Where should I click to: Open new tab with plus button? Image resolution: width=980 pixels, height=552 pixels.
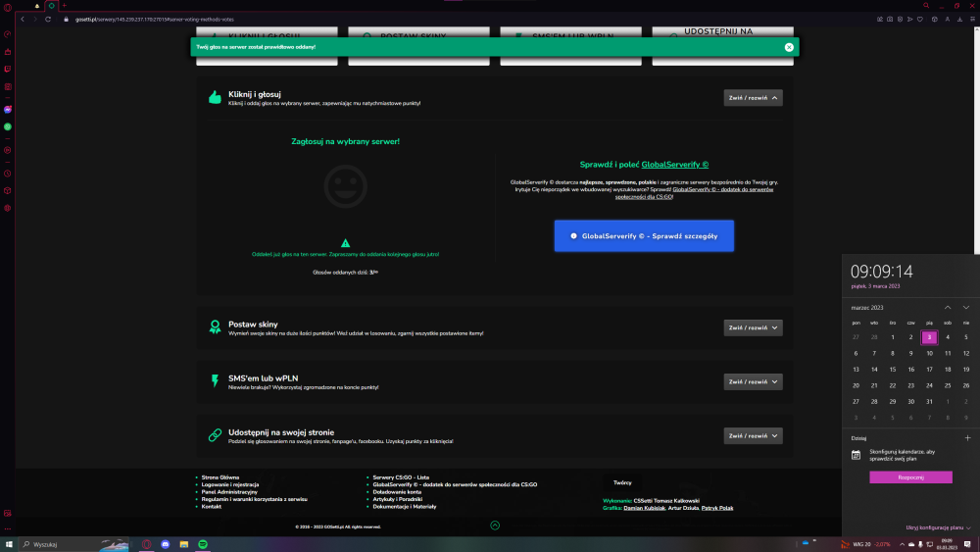tap(65, 6)
